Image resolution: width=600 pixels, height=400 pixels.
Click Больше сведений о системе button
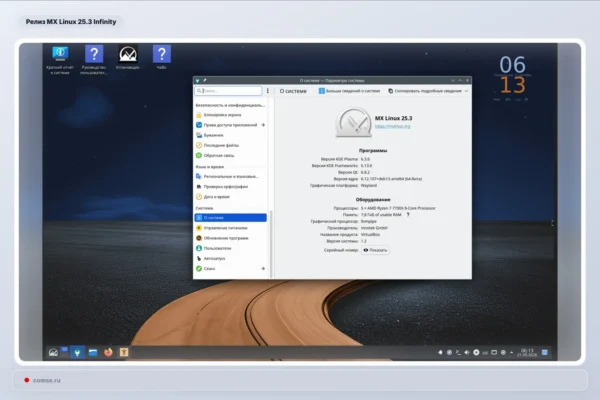click(x=349, y=91)
